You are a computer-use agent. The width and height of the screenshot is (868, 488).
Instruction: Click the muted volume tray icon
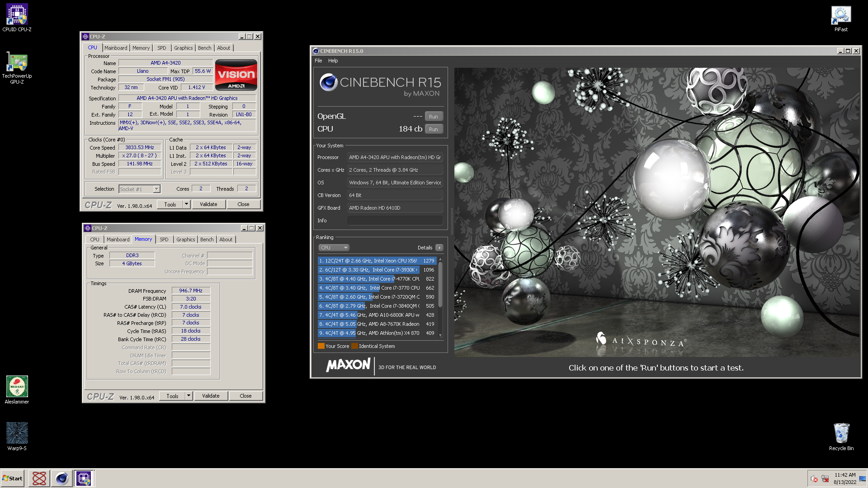pos(814,479)
